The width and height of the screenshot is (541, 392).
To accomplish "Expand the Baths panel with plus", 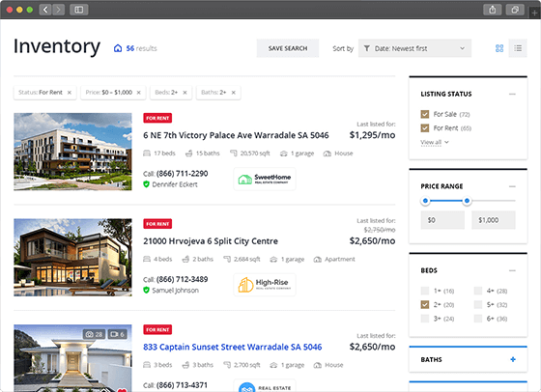I will [x=513, y=359].
